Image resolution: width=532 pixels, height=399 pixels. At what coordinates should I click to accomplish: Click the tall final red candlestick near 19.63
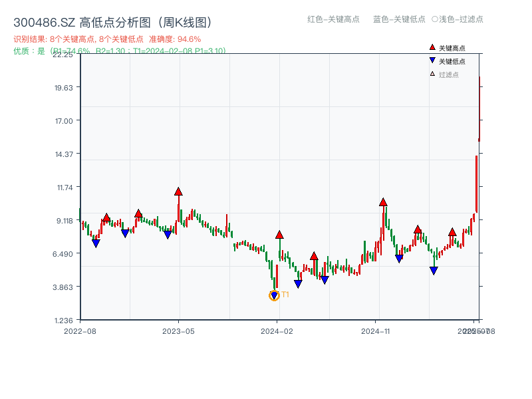tap(479, 108)
